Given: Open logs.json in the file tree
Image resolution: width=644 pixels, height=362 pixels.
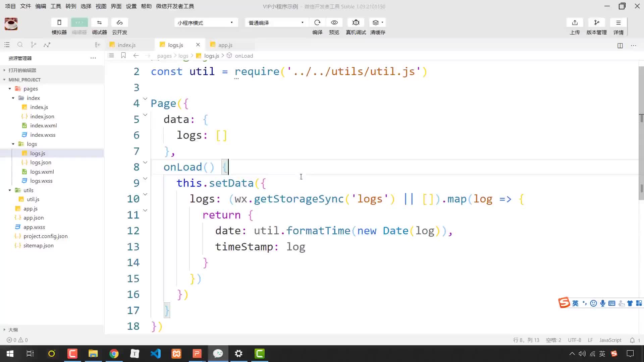Looking at the screenshot, I should click(x=41, y=162).
